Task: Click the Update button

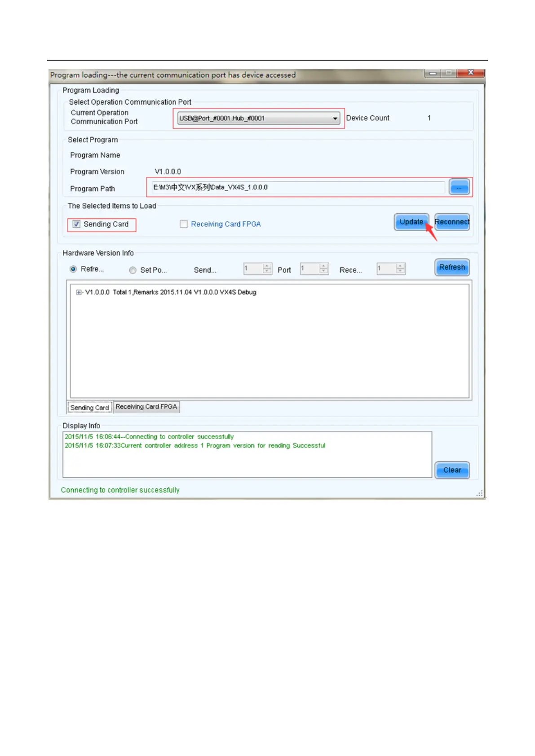Action: click(411, 222)
